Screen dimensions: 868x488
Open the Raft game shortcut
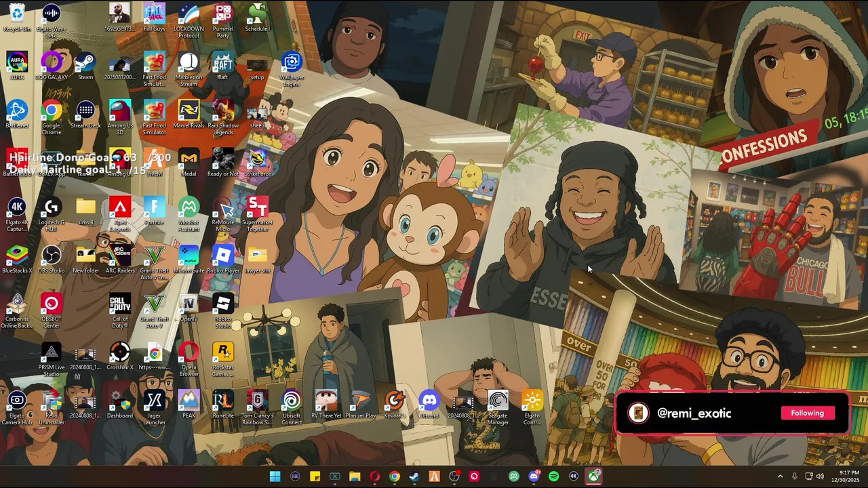223,66
